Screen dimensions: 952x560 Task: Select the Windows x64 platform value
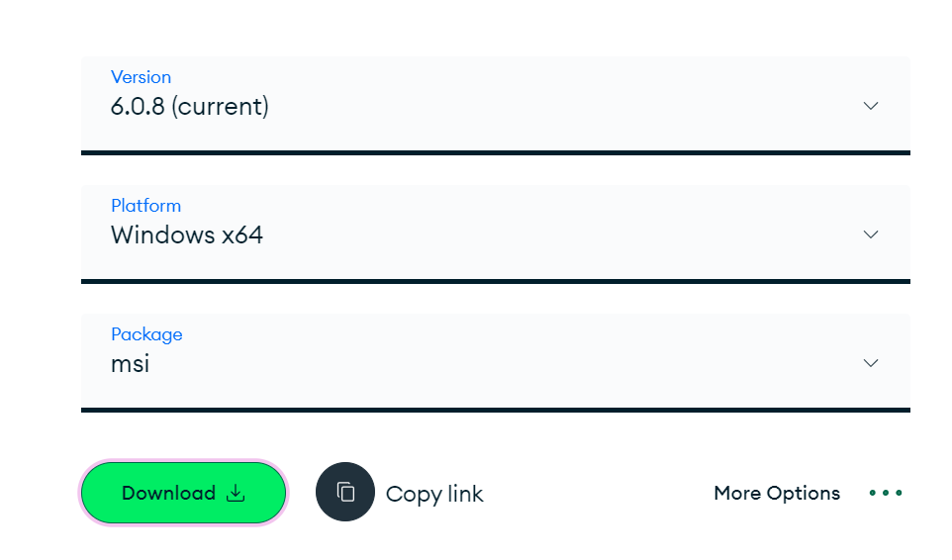pyautogui.click(x=187, y=235)
